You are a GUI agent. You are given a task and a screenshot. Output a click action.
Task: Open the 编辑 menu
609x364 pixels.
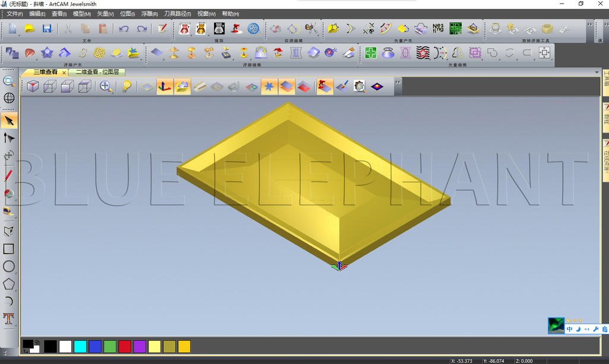pos(37,14)
